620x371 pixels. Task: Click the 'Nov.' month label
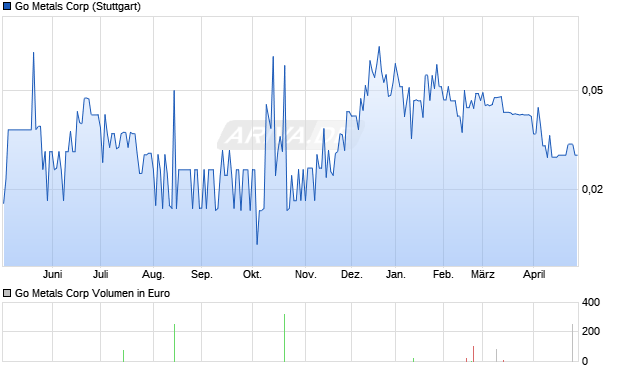pyautogui.click(x=306, y=274)
